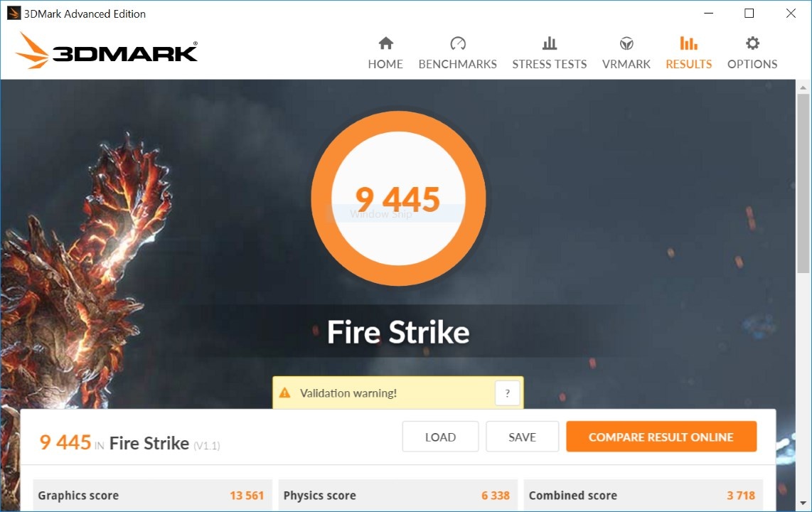Click the 3DMark title bar app icon
Screen dimensions: 812x512
click(14, 14)
